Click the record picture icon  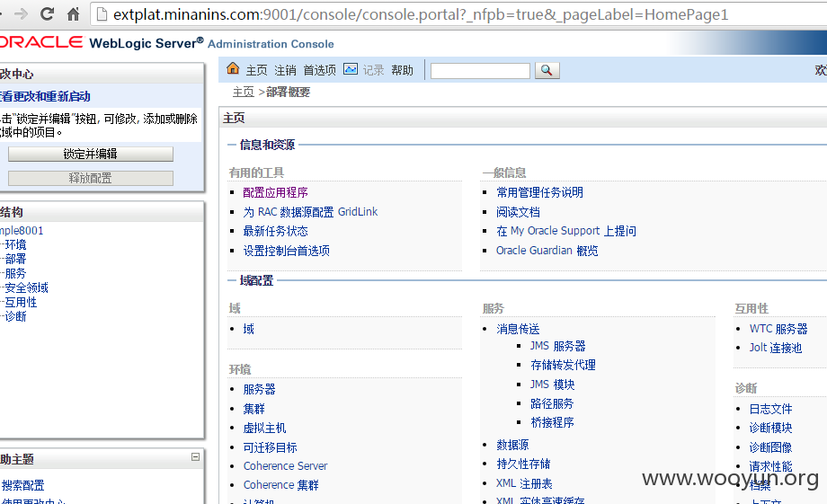pyautogui.click(x=351, y=69)
